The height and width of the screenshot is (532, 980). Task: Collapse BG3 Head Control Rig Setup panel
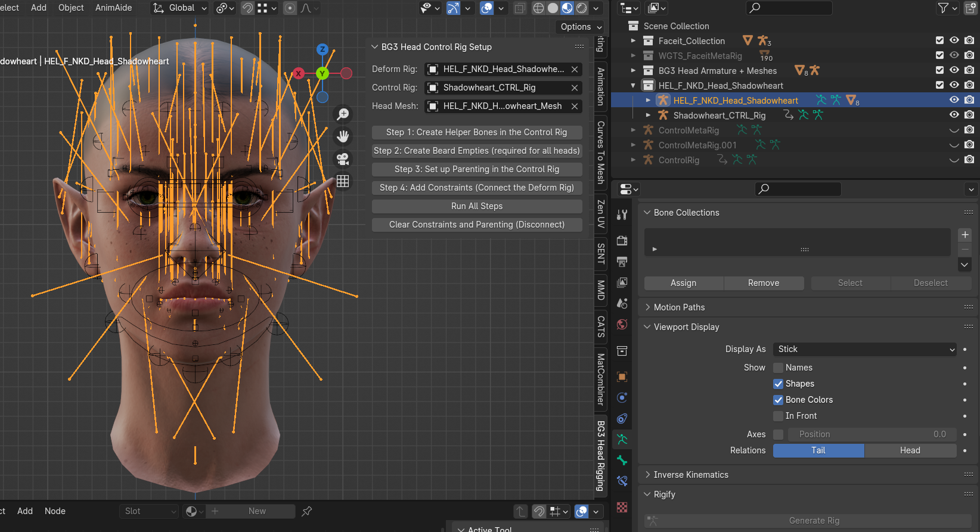tap(375, 47)
